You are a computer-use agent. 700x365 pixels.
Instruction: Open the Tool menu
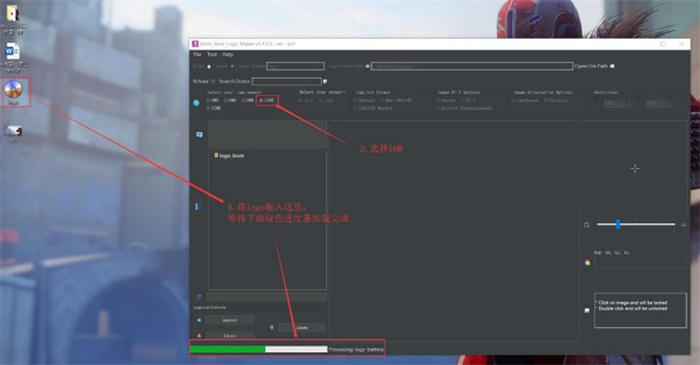pyautogui.click(x=212, y=54)
